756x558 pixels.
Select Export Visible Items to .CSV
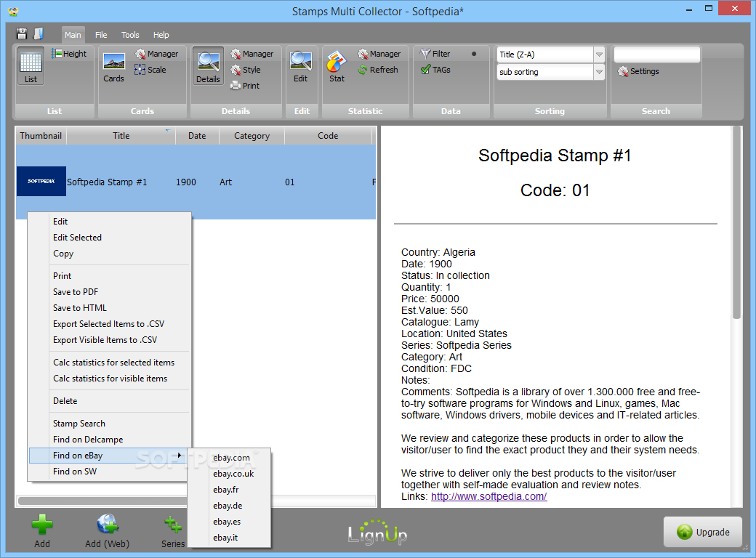point(110,340)
